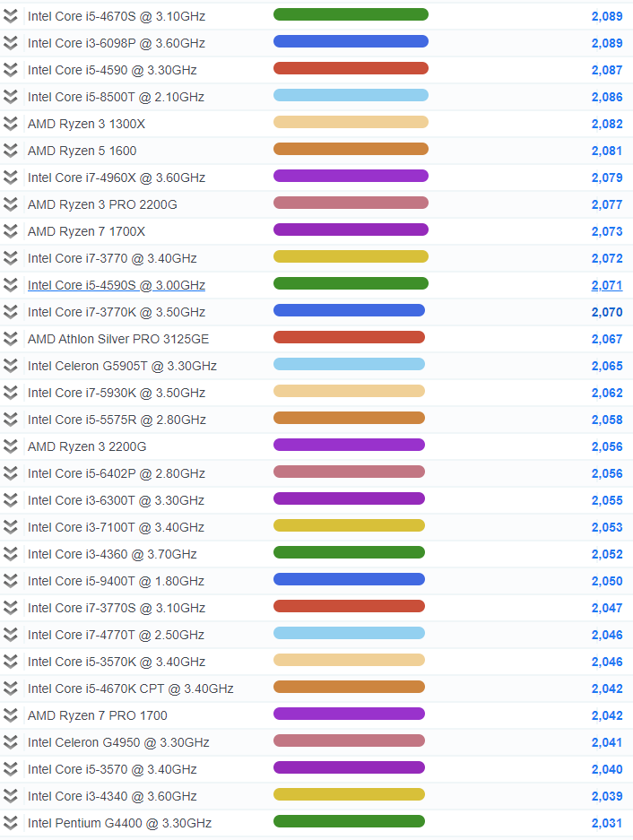Expand the Intel Core i5-8500T row chevron
633x840 pixels.
(10, 97)
